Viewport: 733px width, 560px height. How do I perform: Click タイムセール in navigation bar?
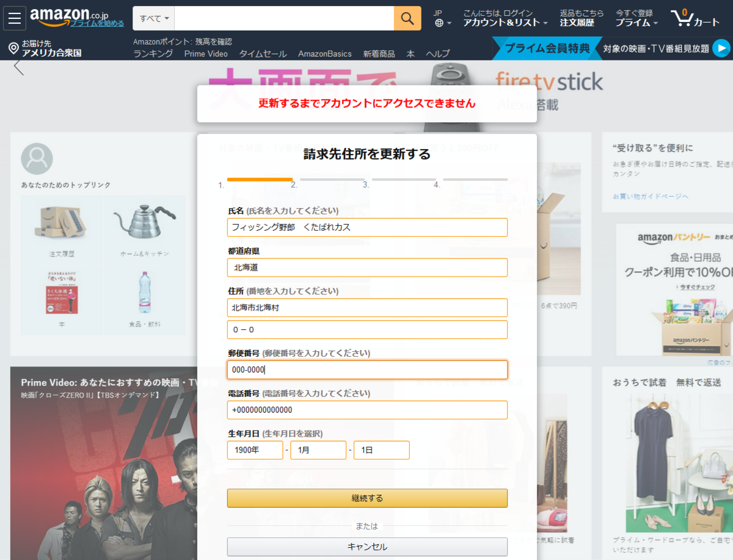263,54
